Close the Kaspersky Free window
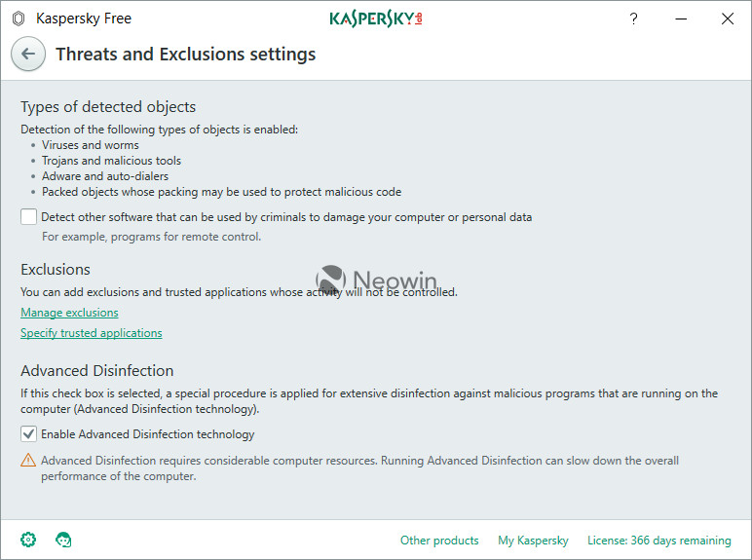Image resolution: width=752 pixels, height=560 pixels. [728, 19]
